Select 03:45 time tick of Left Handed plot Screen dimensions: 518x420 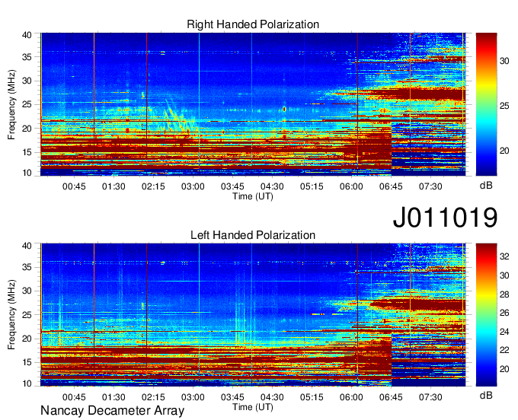(232, 397)
